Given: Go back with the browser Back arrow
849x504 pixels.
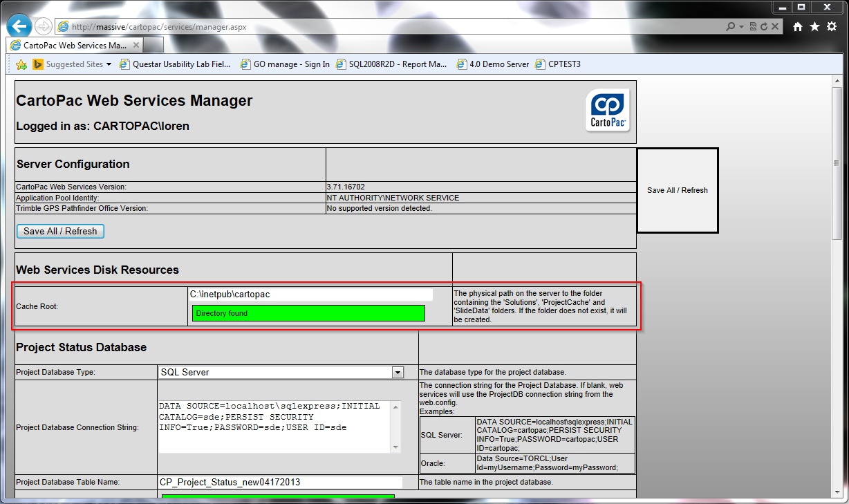Looking at the screenshot, I should (x=18, y=26).
